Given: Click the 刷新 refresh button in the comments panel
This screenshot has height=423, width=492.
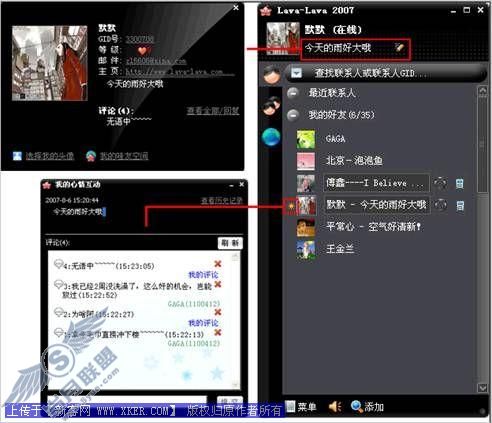Looking at the screenshot, I should coord(230,243).
